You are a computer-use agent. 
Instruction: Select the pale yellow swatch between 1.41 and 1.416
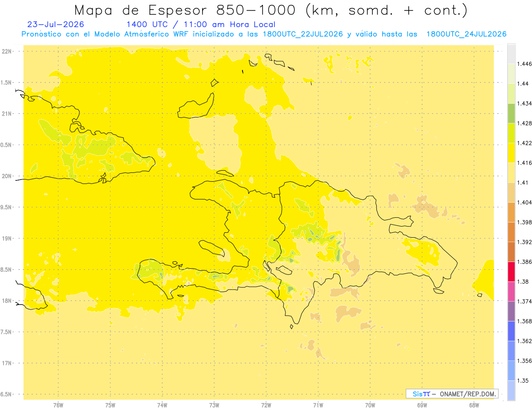[511, 172]
